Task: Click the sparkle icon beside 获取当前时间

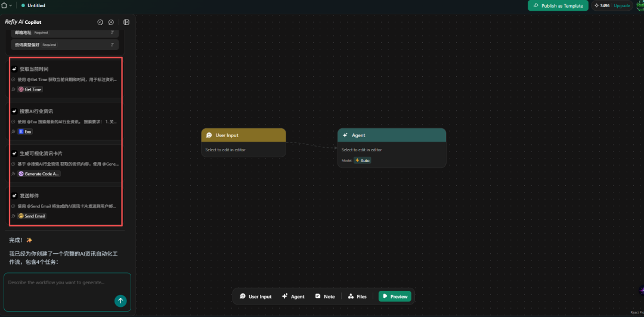Action: pos(14,69)
